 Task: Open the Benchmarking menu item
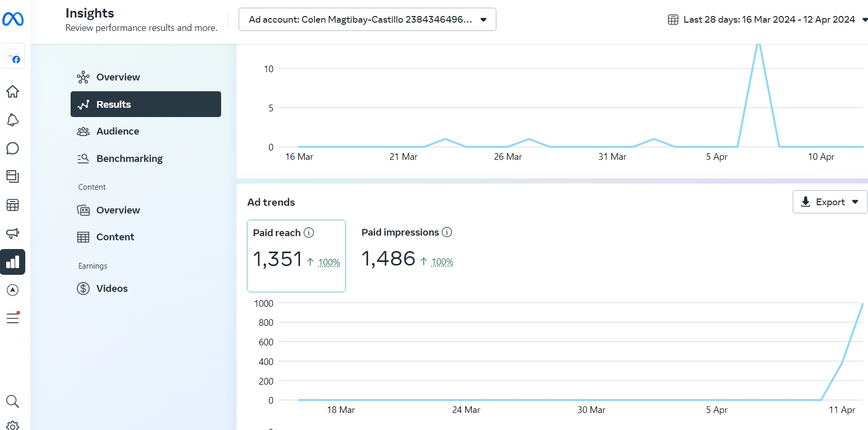tap(146, 158)
